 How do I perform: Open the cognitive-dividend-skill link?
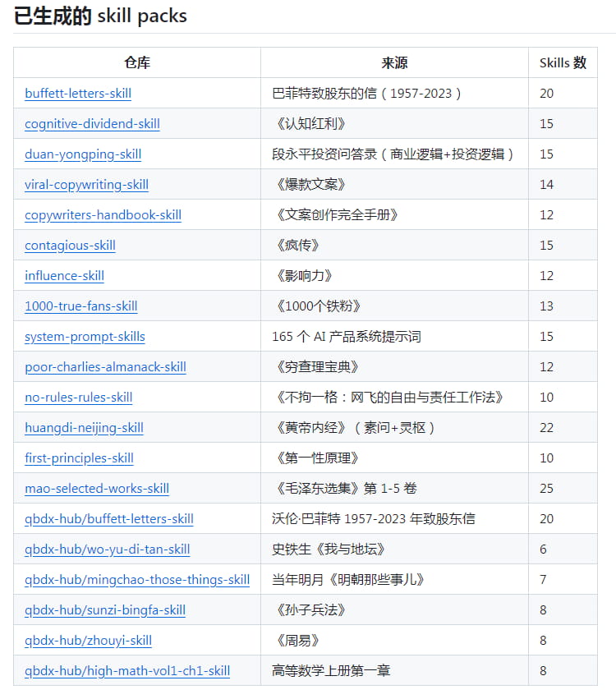(x=92, y=123)
